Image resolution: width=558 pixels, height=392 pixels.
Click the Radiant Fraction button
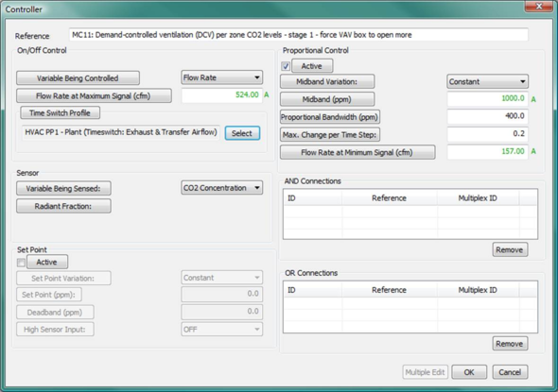click(x=63, y=206)
